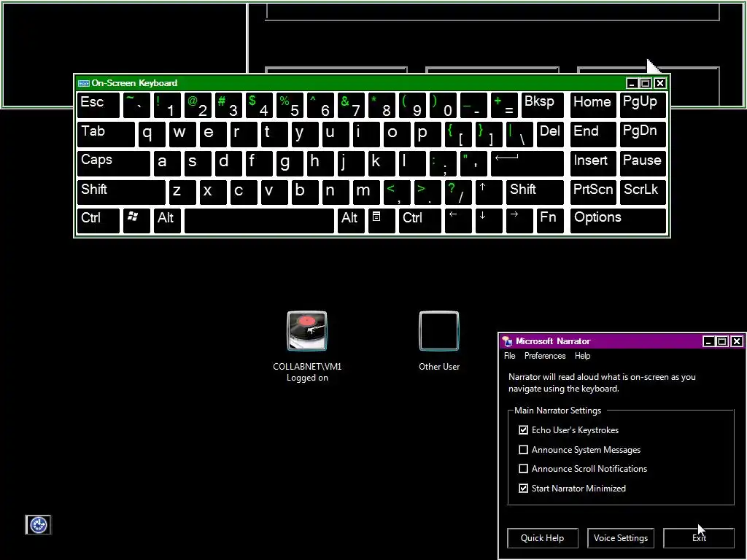Toggle the Caps lock key

[x=113, y=163]
